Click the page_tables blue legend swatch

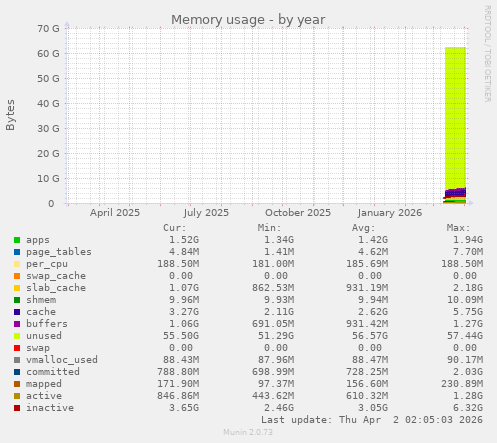(x=17, y=252)
